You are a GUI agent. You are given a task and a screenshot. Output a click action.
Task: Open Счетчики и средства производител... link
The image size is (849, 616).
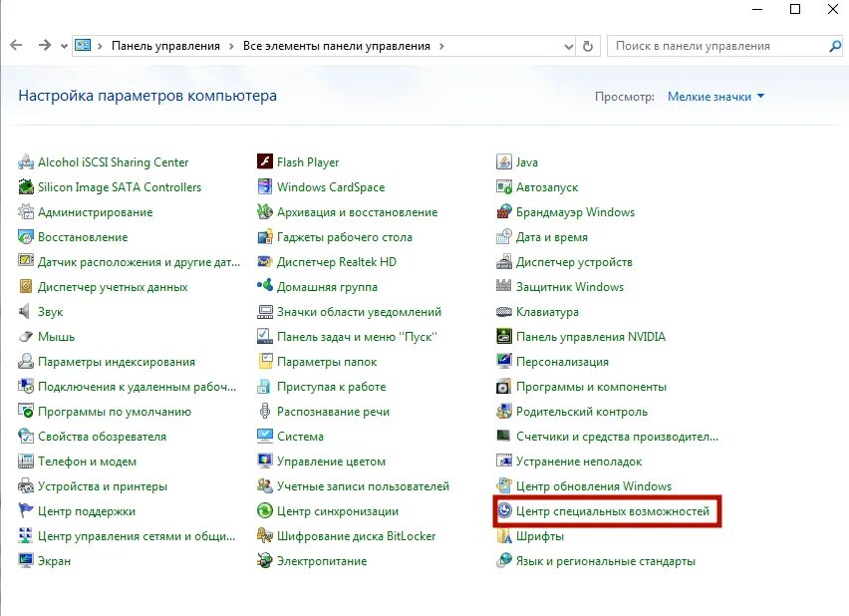(x=617, y=437)
